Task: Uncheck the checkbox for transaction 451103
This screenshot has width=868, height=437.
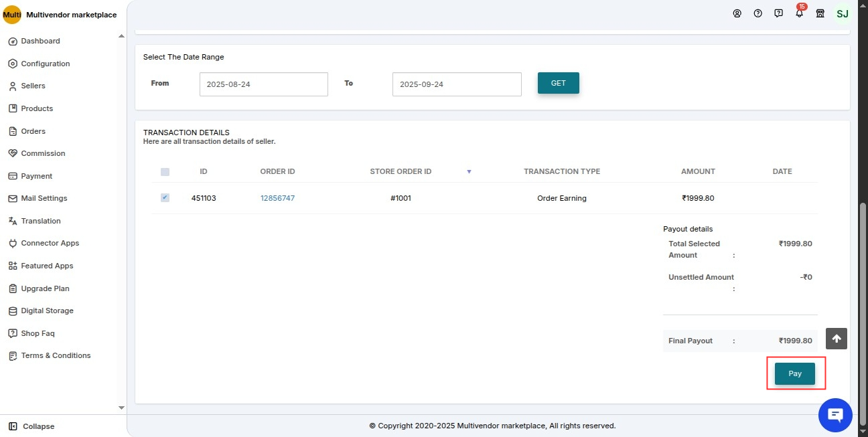Action: (165, 198)
